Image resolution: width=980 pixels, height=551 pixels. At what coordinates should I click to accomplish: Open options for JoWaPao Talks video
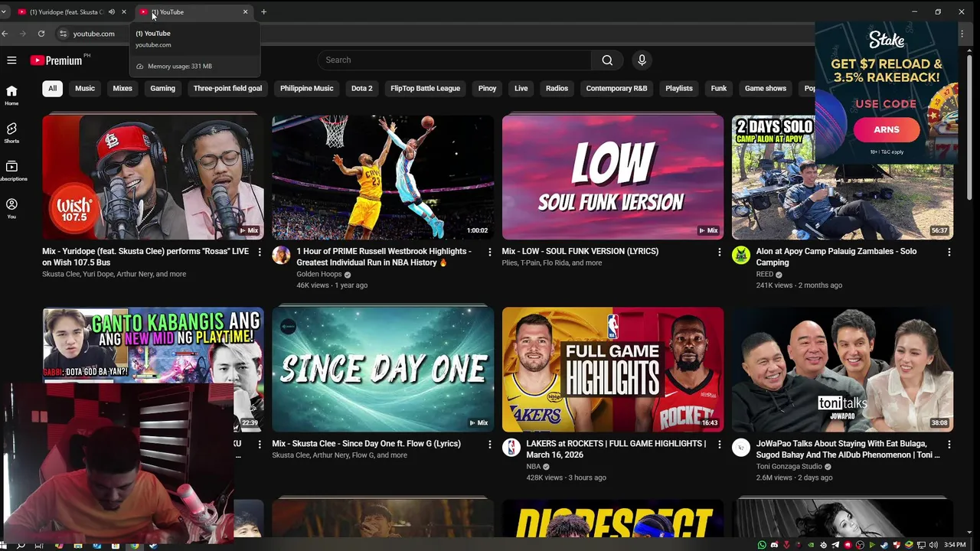pos(949,444)
